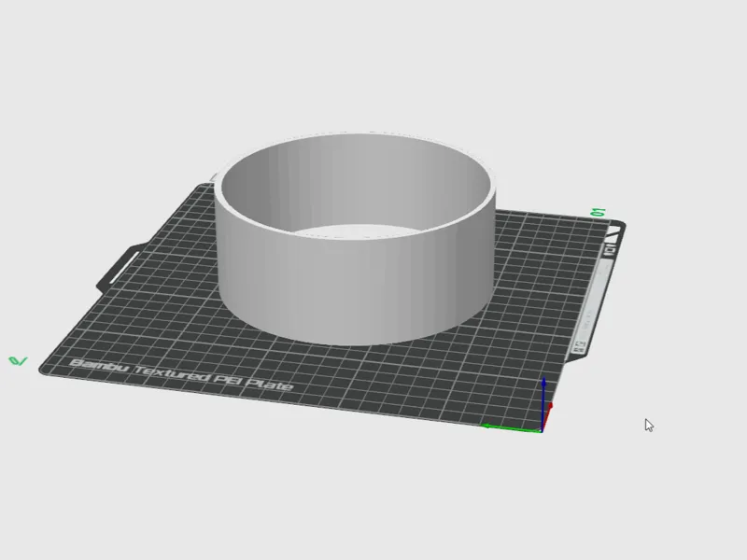747x560 pixels.
Task: Click the green checkmark icon left of plate
Action: click(18, 361)
